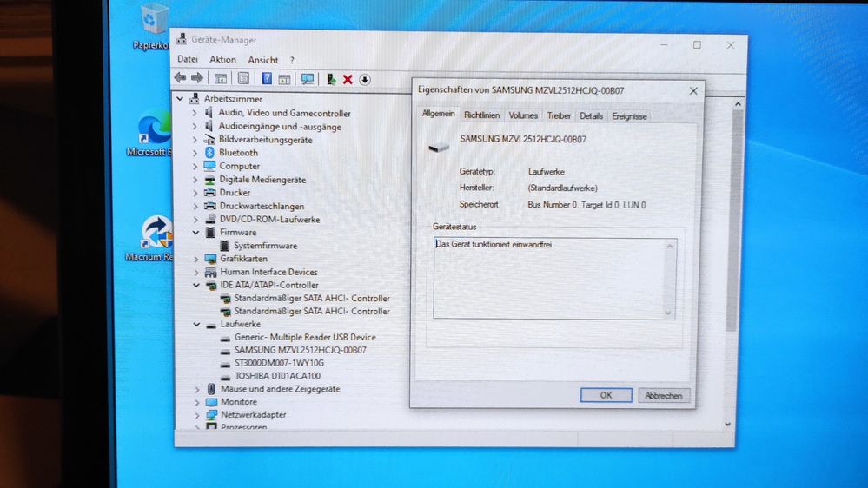868x488 pixels.
Task: Collapse the Laufwerke category
Action: (x=195, y=324)
